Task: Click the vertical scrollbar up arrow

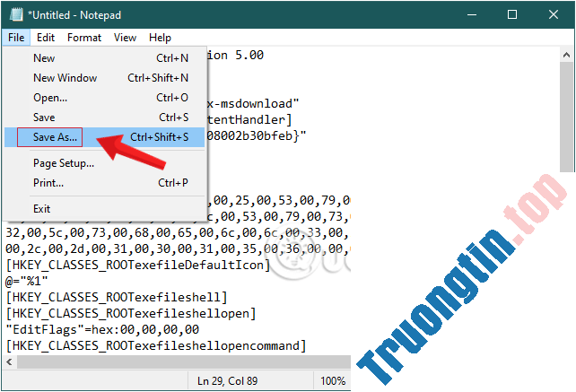Action: 567,56
